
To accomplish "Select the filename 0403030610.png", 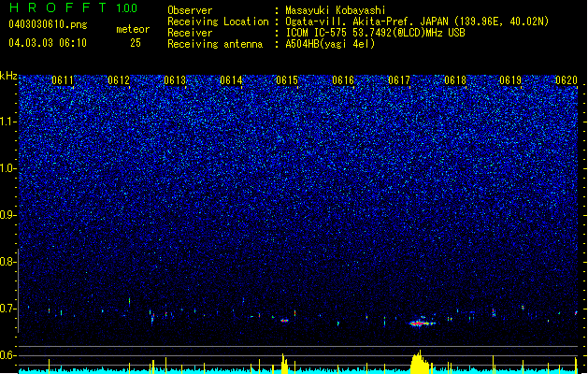I will click(x=48, y=24).
